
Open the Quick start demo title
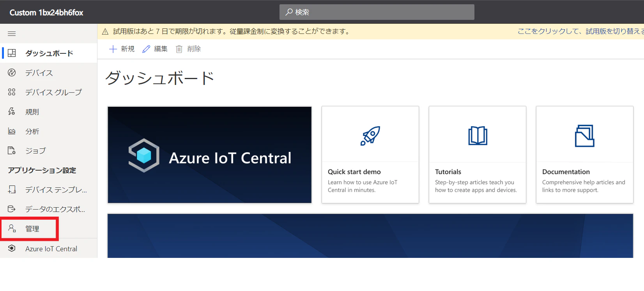(x=354, y=172)
